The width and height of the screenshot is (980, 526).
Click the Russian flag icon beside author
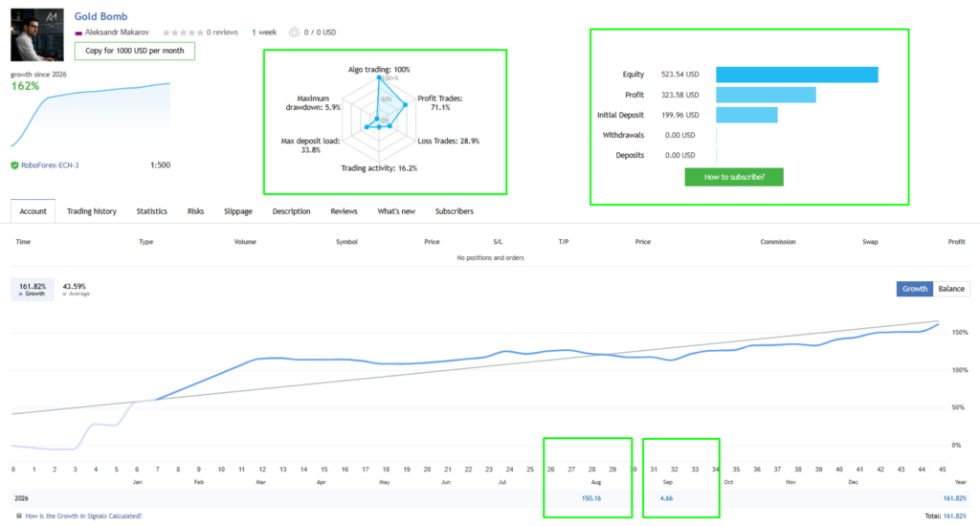coord(78,33)
